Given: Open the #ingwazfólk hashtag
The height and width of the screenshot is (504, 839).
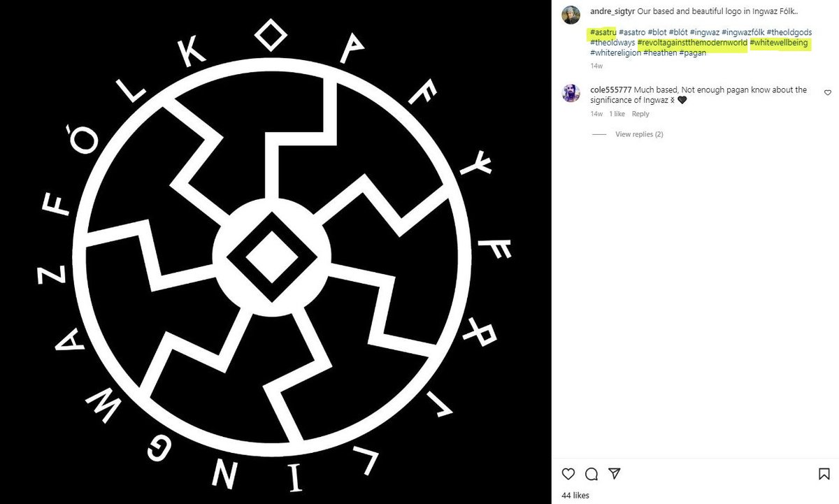Looking at the screenshot, I should (743, 32).
